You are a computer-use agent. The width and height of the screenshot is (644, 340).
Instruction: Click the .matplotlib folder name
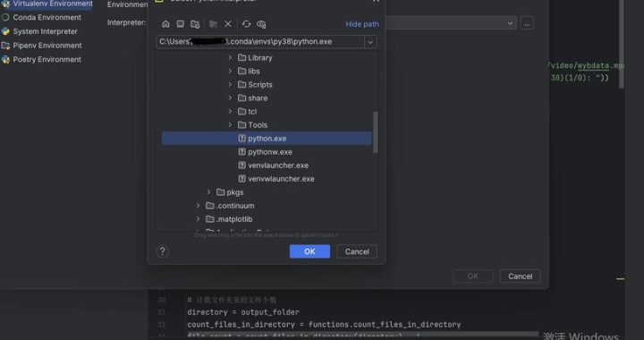234,219
